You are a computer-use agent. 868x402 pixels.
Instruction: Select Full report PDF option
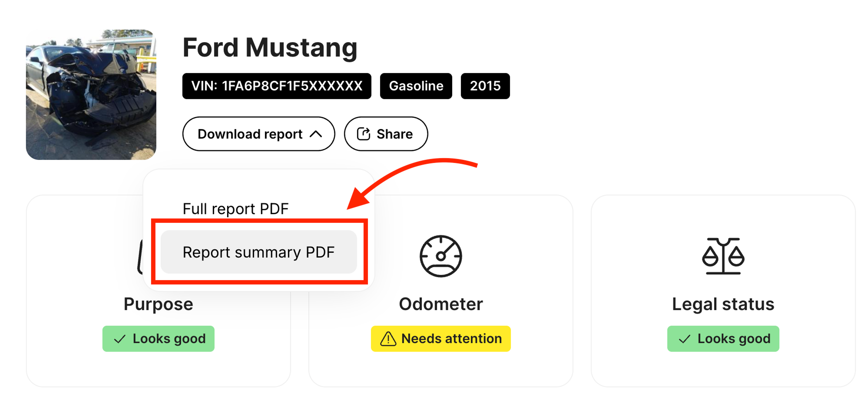pos(236,209)
